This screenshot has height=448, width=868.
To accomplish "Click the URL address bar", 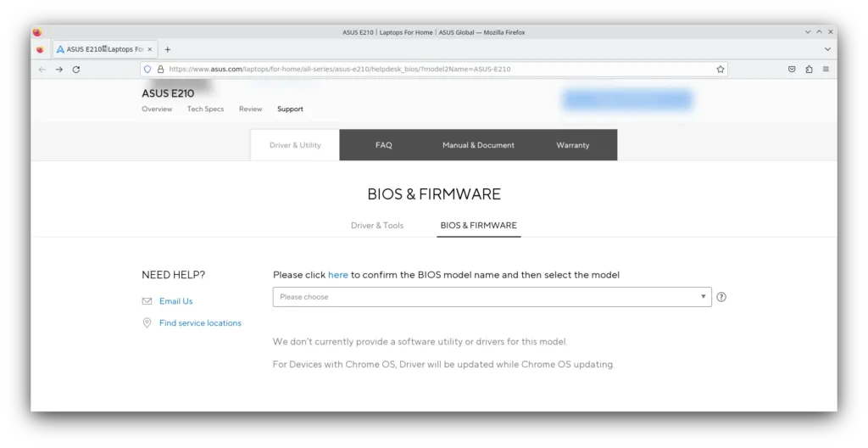I will tap(434, 70).
